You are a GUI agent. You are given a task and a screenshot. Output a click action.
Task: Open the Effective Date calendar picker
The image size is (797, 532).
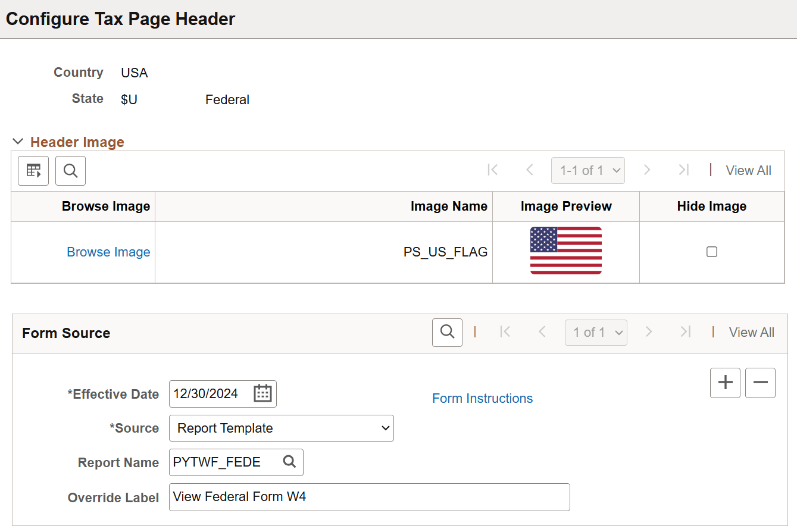(x=262, y=393)
